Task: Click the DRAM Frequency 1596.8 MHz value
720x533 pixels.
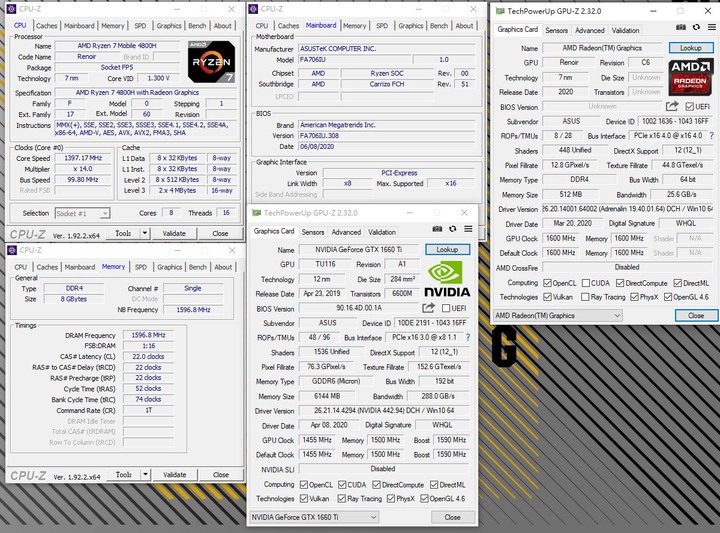Action: coord(148,335)
